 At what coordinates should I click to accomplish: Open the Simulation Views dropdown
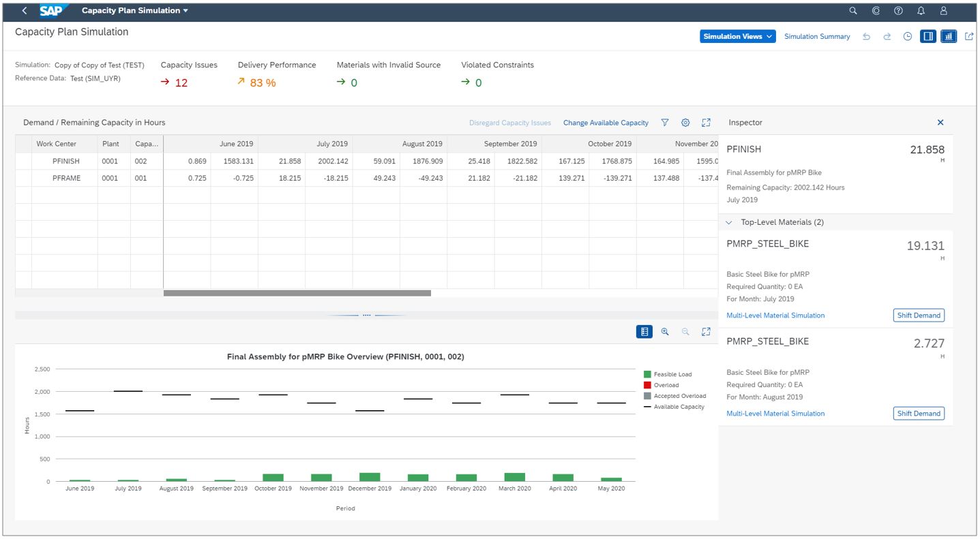(x=737, y=36)
